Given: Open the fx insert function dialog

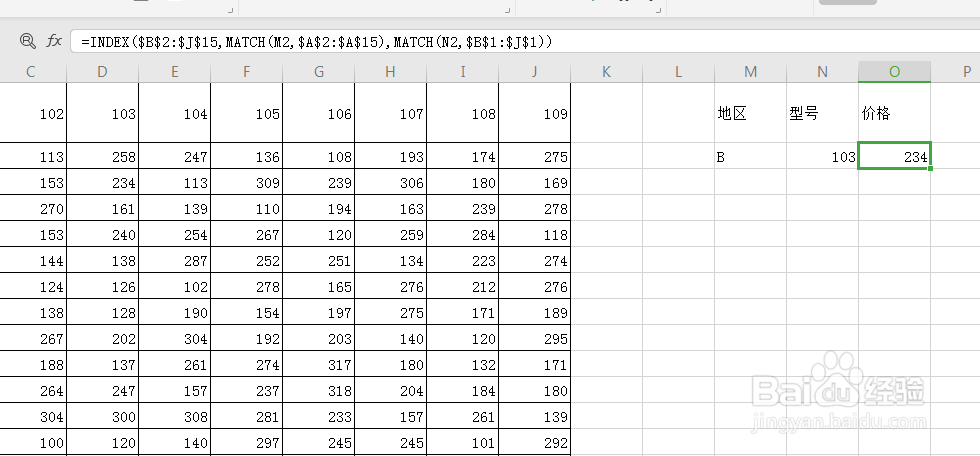Looking at the screenshot, I should [54, 41].
